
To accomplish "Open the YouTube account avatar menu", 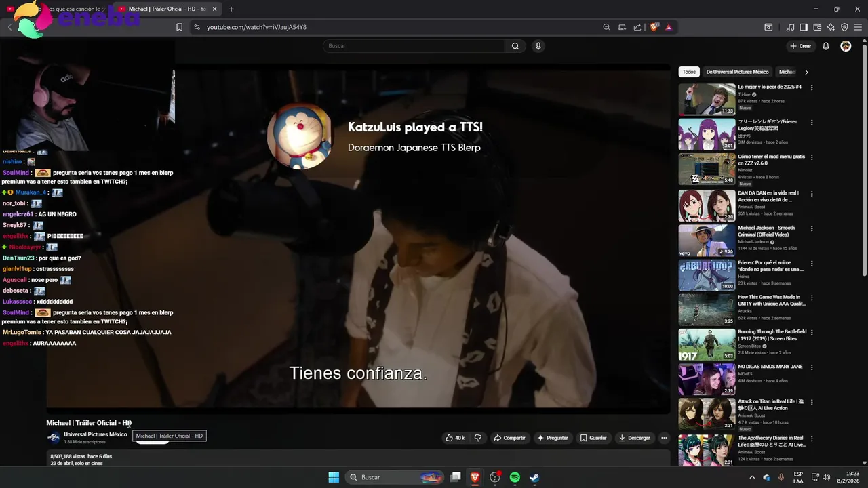I will click(846, 46).
